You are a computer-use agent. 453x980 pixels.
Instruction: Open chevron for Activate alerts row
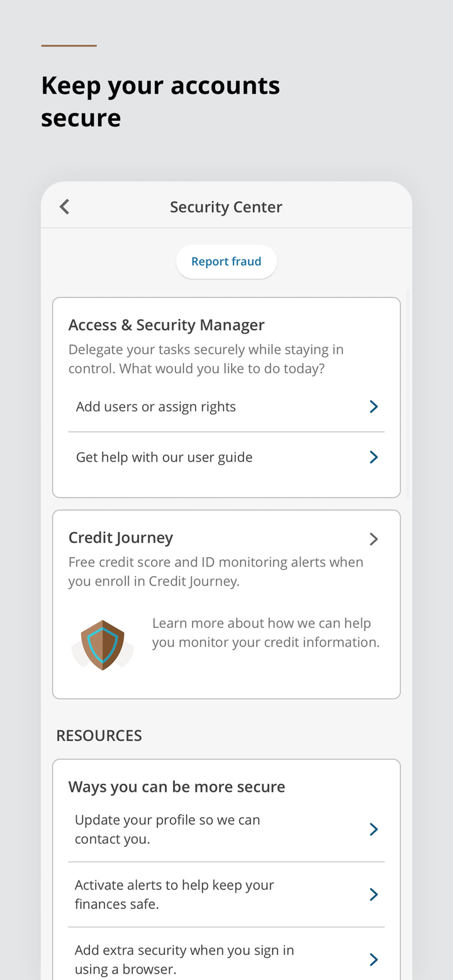pyautogui.click(x=374, y=894)
